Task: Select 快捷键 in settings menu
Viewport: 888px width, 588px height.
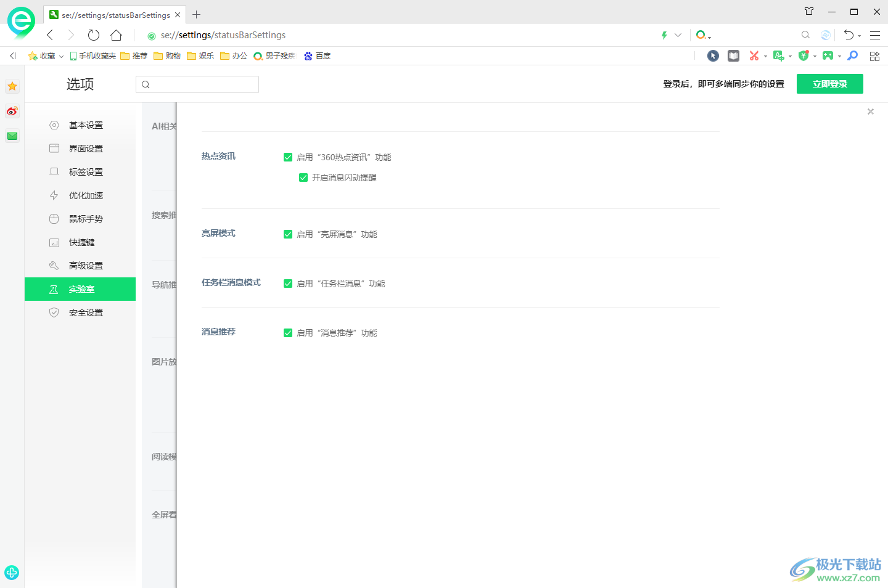Action: (80, 242)
